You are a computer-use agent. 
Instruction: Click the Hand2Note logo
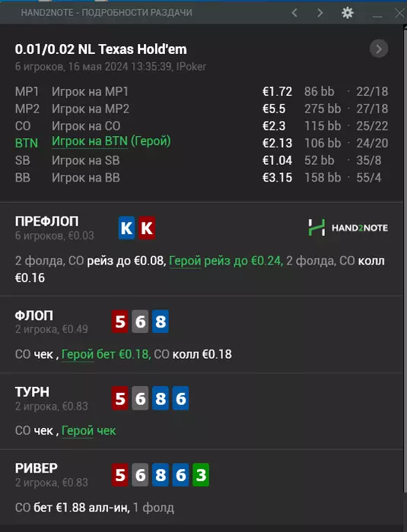click(348, 227)
